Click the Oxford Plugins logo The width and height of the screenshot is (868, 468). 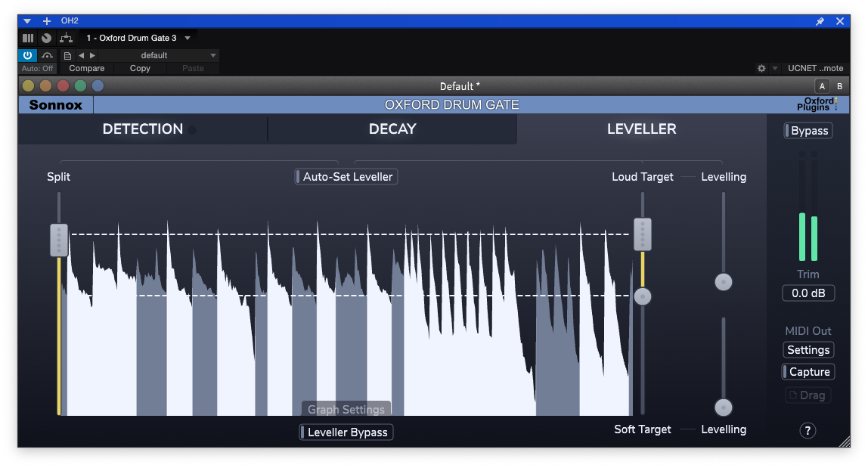click(x=817, y=104)
